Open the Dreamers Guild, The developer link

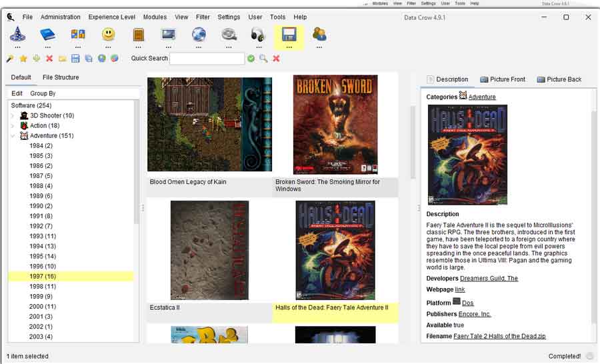point(489,278)
